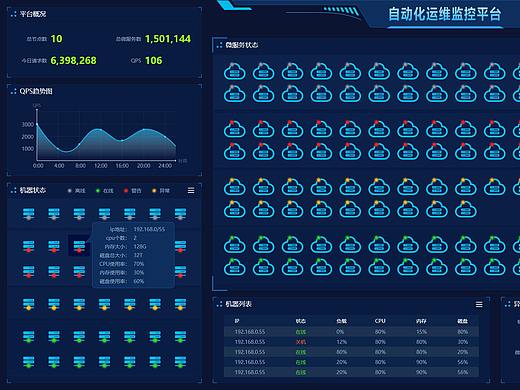This screenshot has height=390, width=520.
Task: Click the QPS value 106
Action: (154, 60)
